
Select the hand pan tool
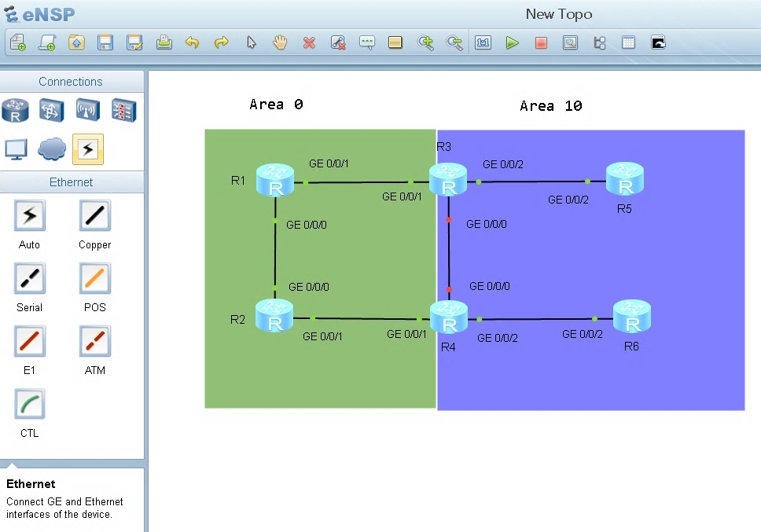(x=280, y=42)
